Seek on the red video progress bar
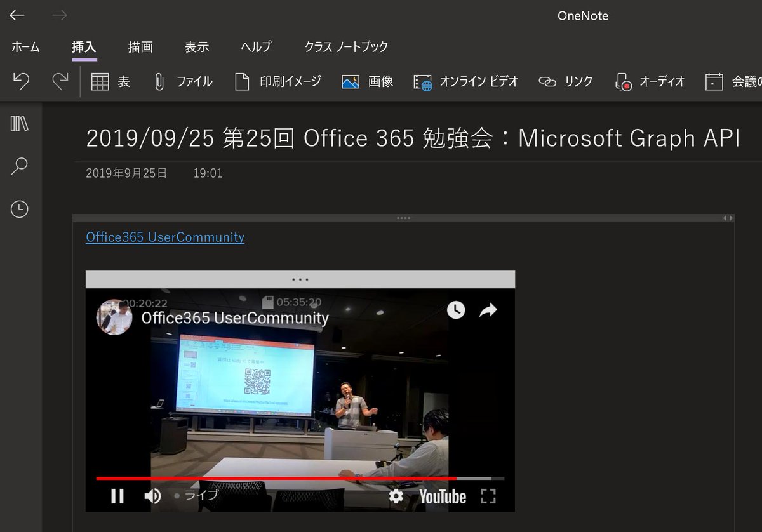The height and width of the screenshot is (532, 762). pyautogui.click(x=300, y=478)
